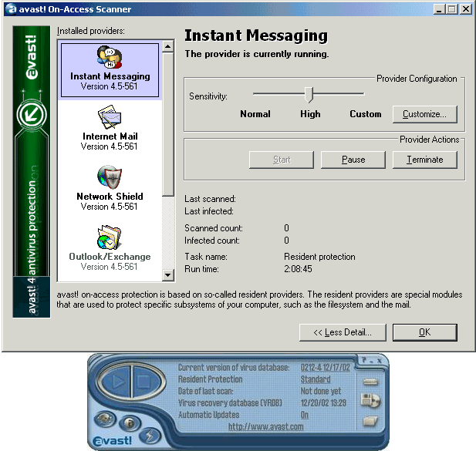Screen dimensions: 476x451
Task: Click the providers list scrollbar thumb
Action: point(168,125)
